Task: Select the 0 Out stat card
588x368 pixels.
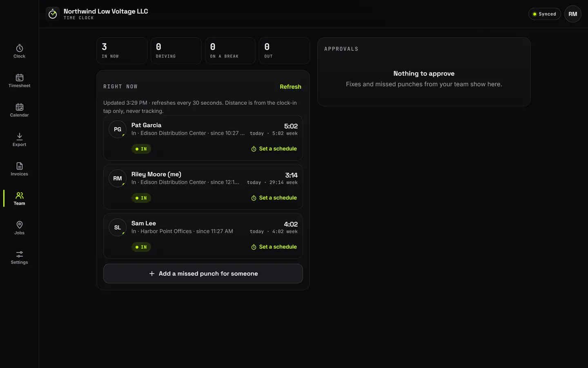Action: click(x=284, y=51)
